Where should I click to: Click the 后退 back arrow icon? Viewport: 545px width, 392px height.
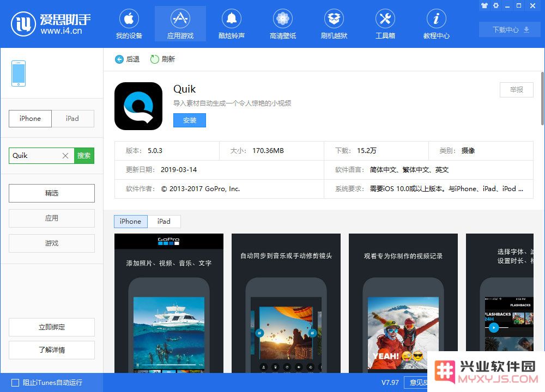coord(119,59)
